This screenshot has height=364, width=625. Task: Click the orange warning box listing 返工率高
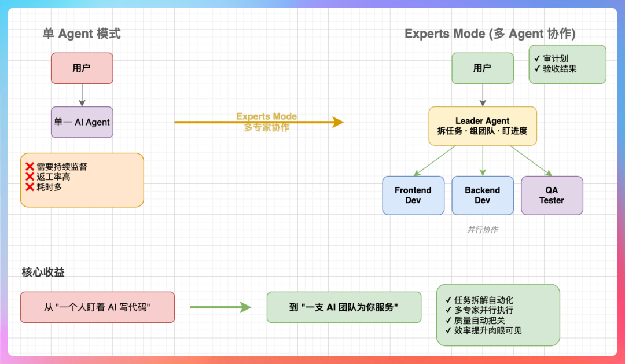coord(82,180)
